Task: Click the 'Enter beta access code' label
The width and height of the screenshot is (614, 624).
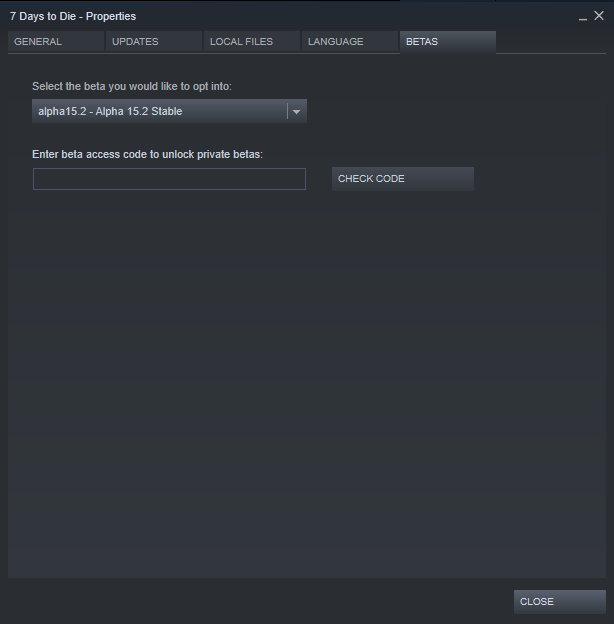Action: point(147,154)
